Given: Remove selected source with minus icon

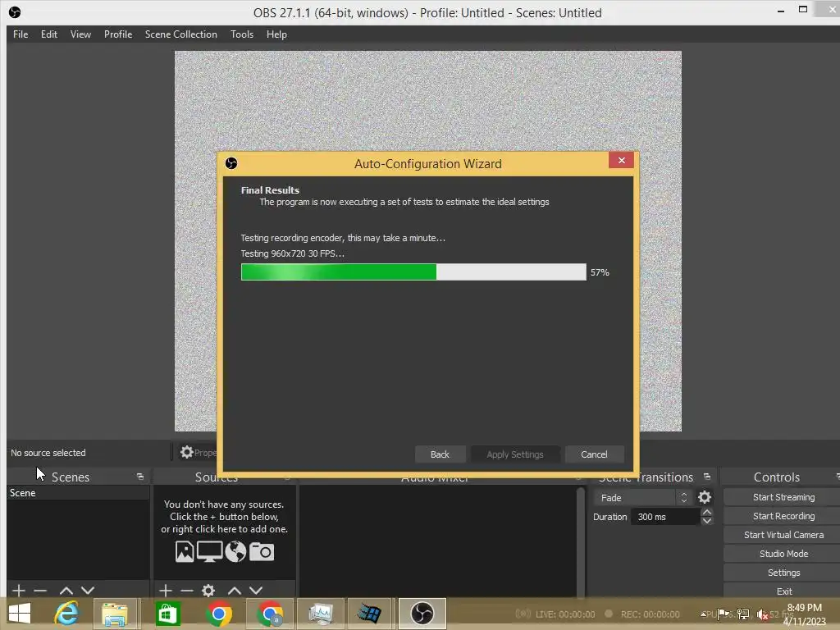Looking at the screenshot, I should click(x=187, y=591).
